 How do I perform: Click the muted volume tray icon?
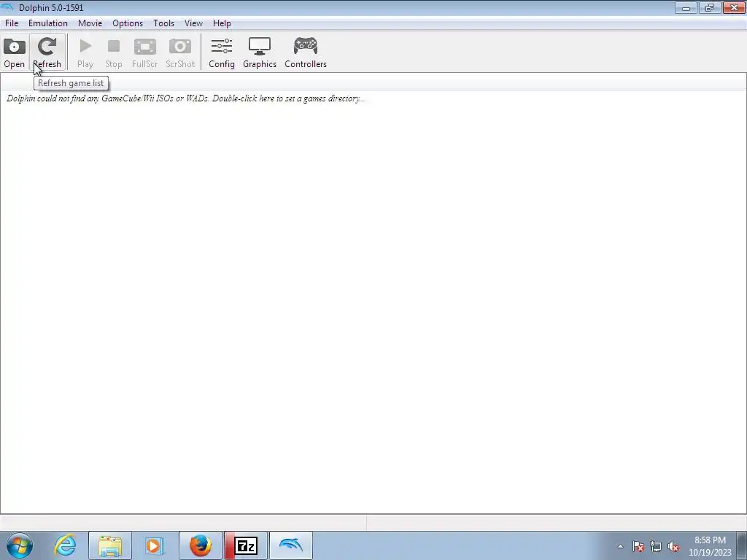click(x=673, y=546)
